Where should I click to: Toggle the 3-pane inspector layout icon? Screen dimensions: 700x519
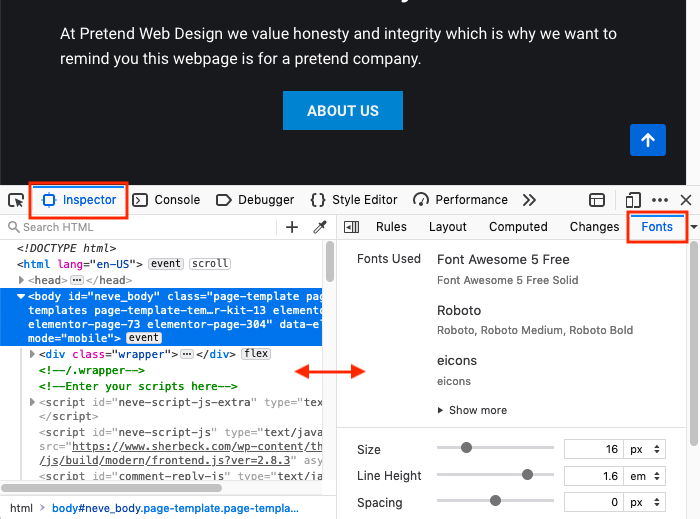[351, 227]
